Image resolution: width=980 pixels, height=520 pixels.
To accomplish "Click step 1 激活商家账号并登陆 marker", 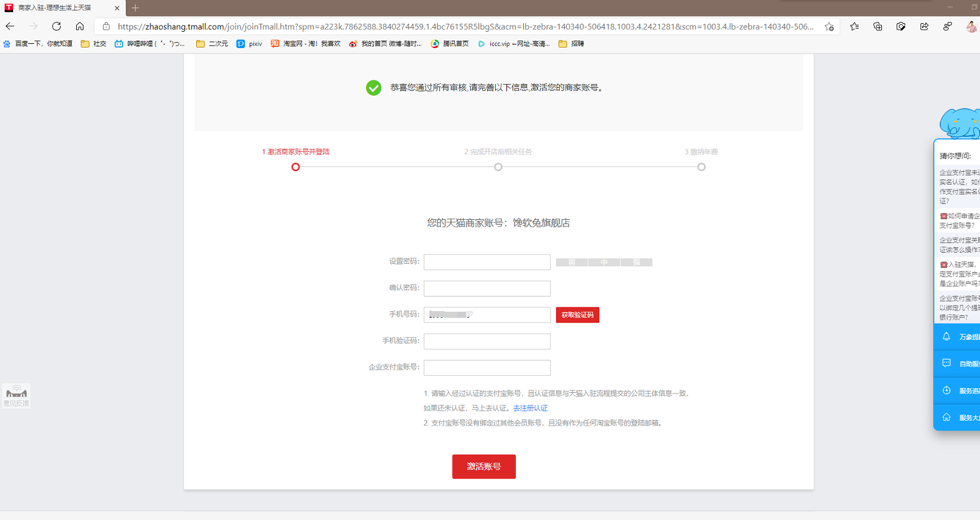I will (295, 167).
